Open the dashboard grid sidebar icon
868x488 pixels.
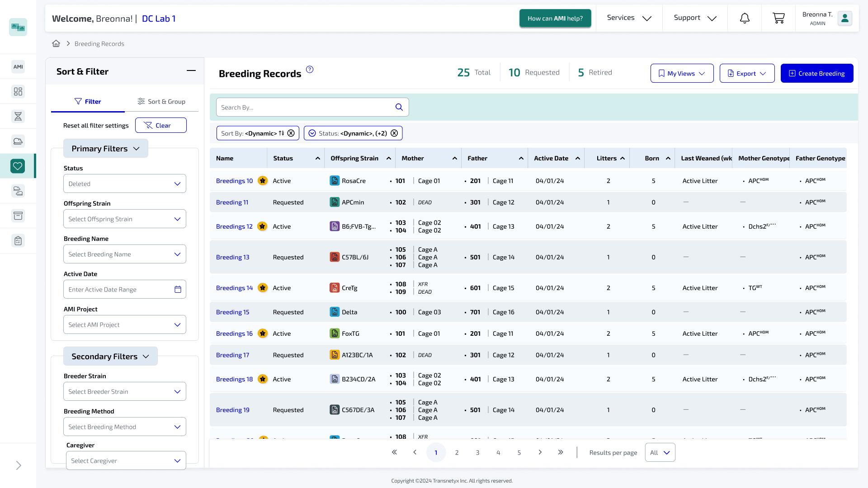pos(18,92)
